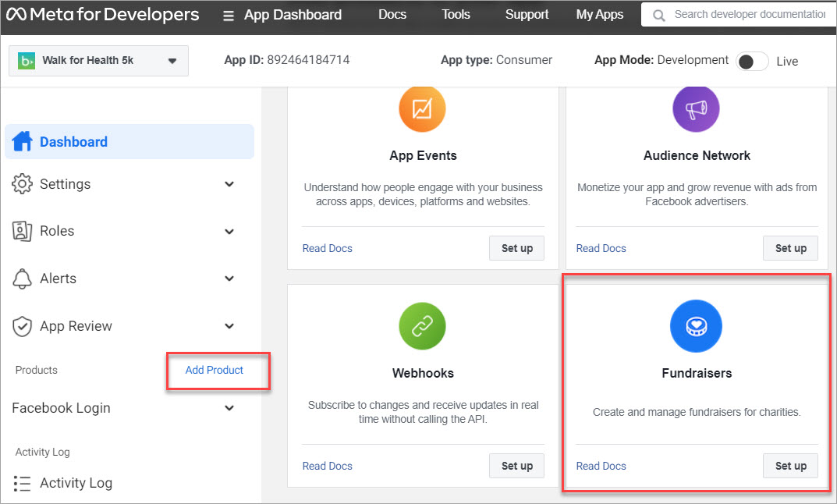Read Docs for Webhooks
Viewport: 837px width, 504px height.
pyautogui.click(x=327, y=466)
